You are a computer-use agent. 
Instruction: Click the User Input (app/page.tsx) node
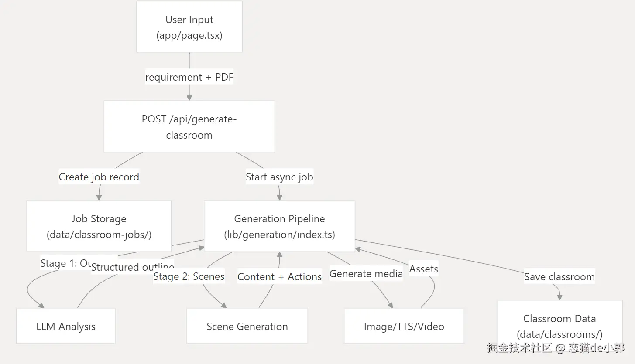pos(189,27)
